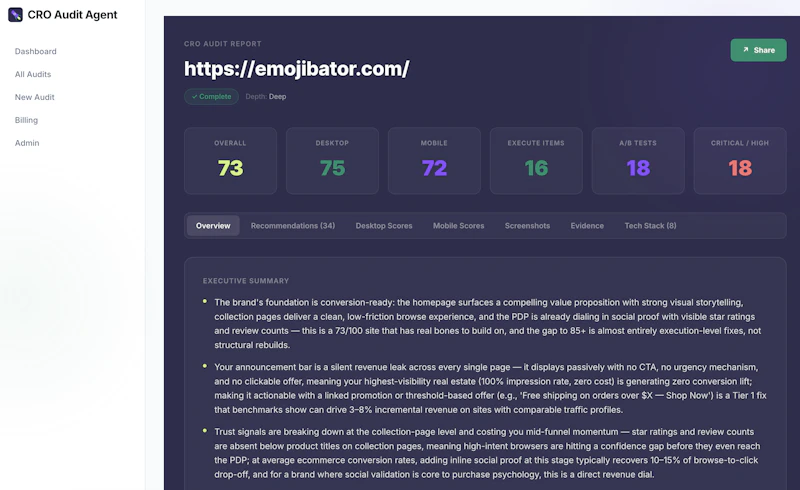The width and height of the screenshot is (800, 490).
Task: Click the paragraph starting 'The brand's foundation'
Action: click(487, 324)
